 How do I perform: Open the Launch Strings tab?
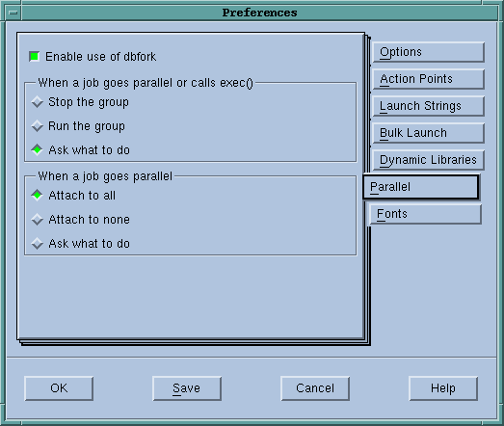428,106
